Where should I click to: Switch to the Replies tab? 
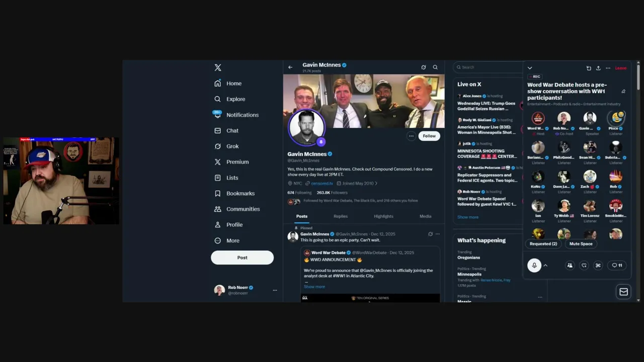[341, 216]
